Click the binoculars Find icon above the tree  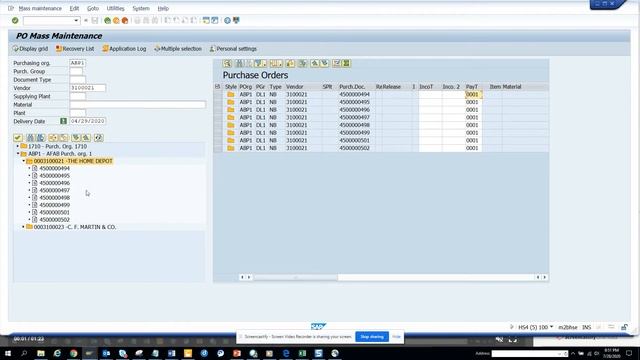tap(30, 138)
